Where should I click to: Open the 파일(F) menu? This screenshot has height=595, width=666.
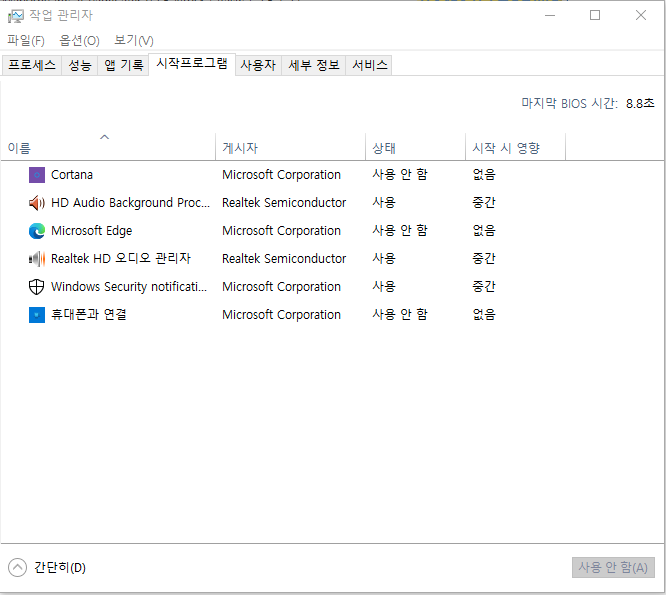pyautogui.click(x=26, y=41)
